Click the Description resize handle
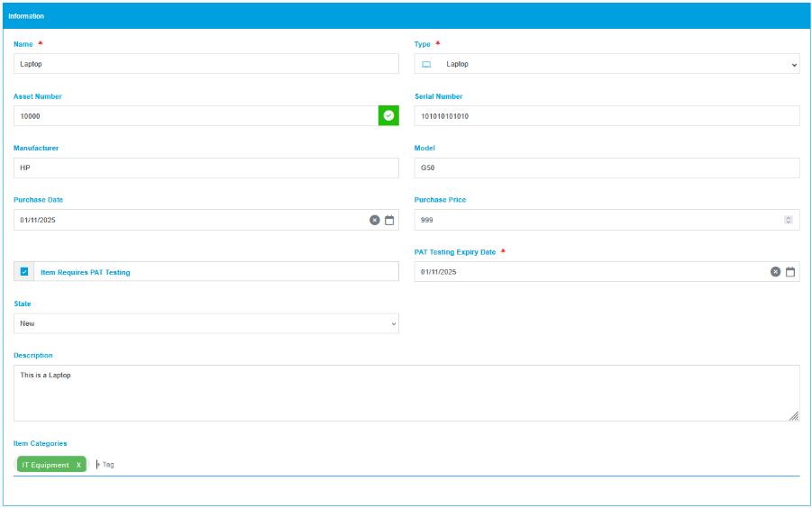This screenshot has height=508, width=812. (x=793, y=415)
